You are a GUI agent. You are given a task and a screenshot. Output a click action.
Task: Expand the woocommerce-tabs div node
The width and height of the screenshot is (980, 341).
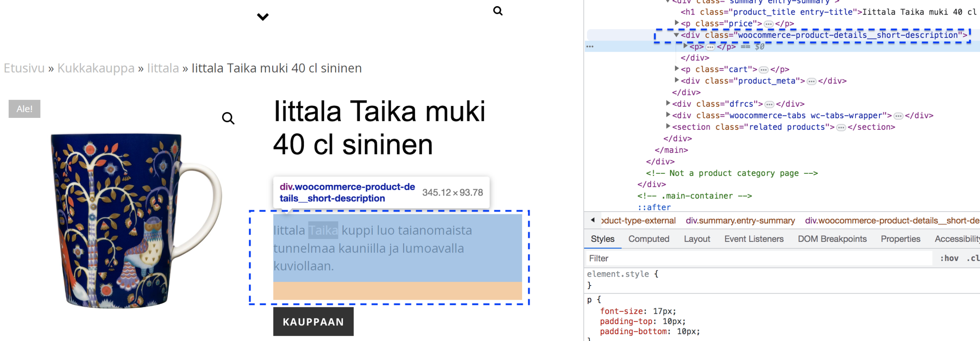coord(668,115)
